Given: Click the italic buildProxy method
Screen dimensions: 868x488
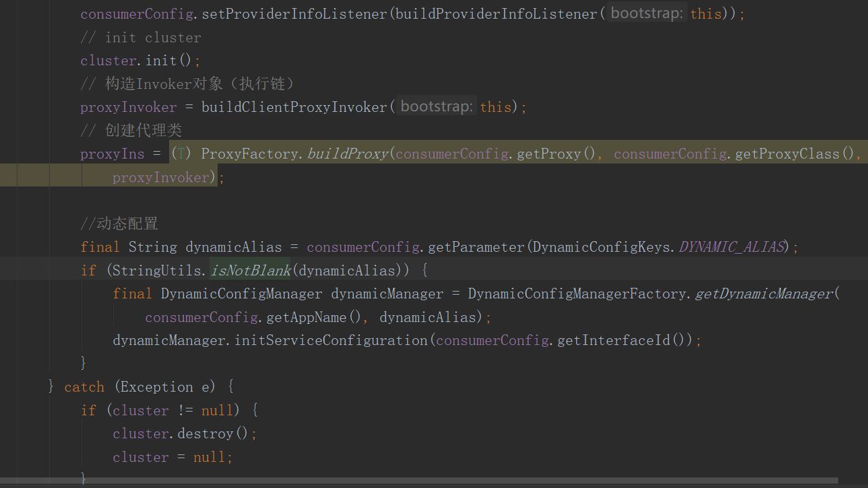Looking at the screenshot, I should coord(347,154).
